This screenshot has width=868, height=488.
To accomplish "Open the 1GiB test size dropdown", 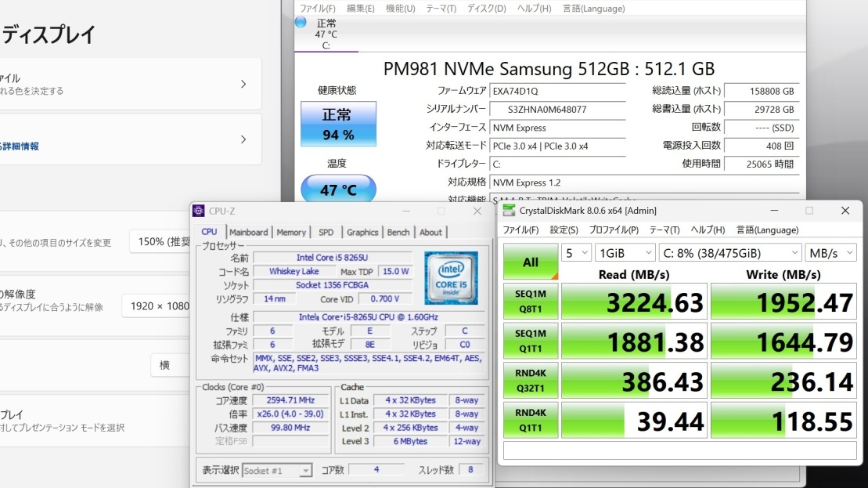I will (x=625, y=253).
